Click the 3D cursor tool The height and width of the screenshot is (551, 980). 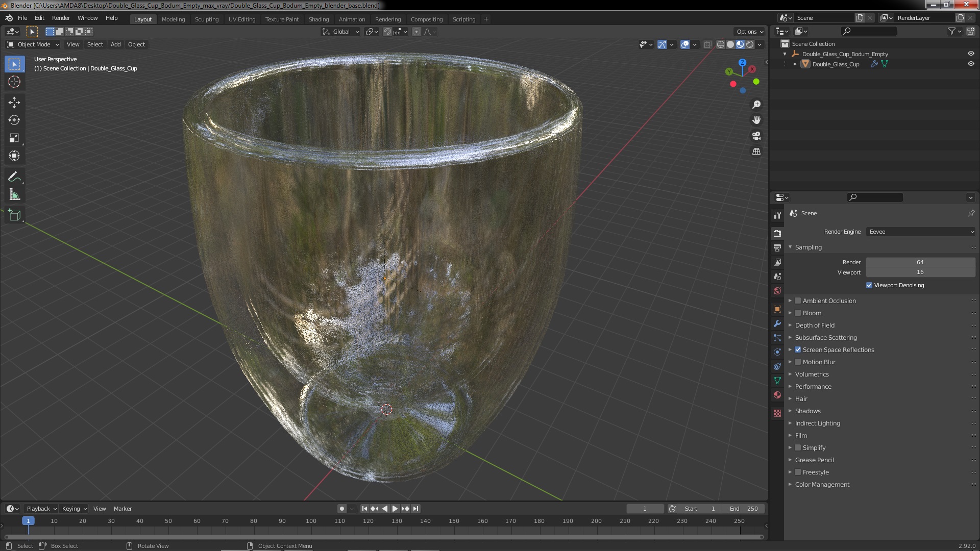[x=14, y=82]
